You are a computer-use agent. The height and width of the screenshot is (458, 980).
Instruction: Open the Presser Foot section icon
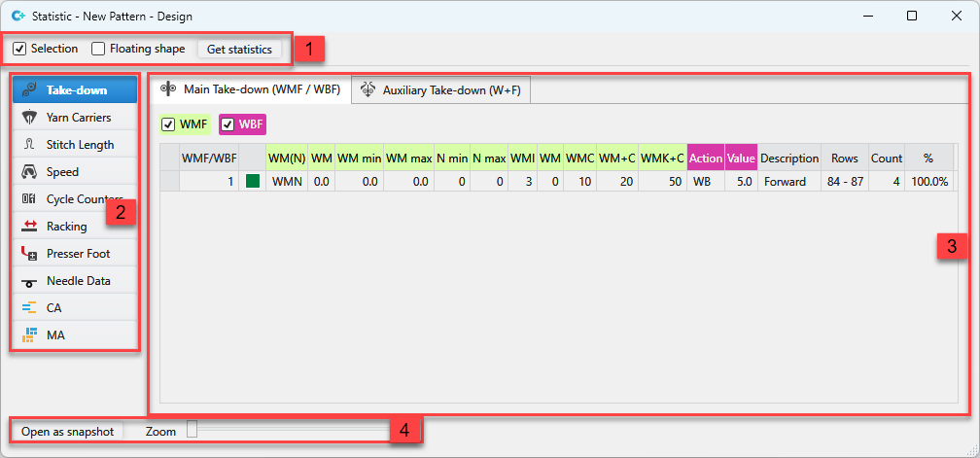point(29,254)
